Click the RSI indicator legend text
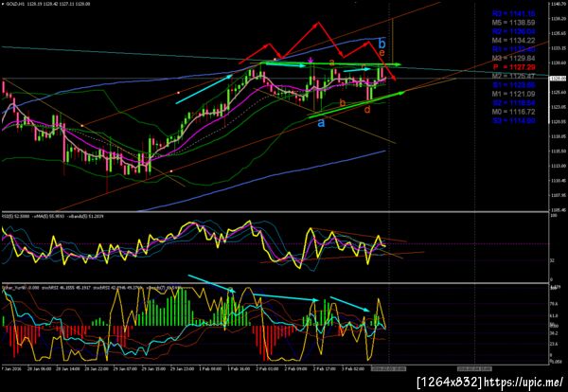 click(x=53, y=216)
